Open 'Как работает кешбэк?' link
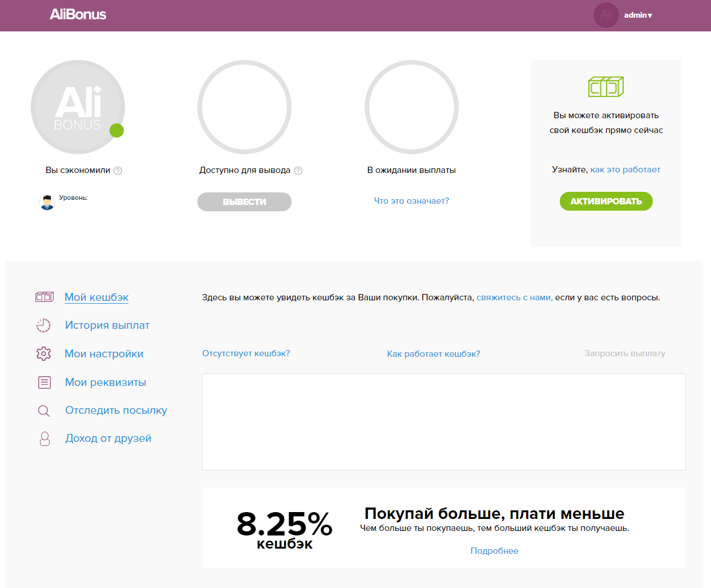The width and height of the screenshot is (711, 588). point(434,354)
